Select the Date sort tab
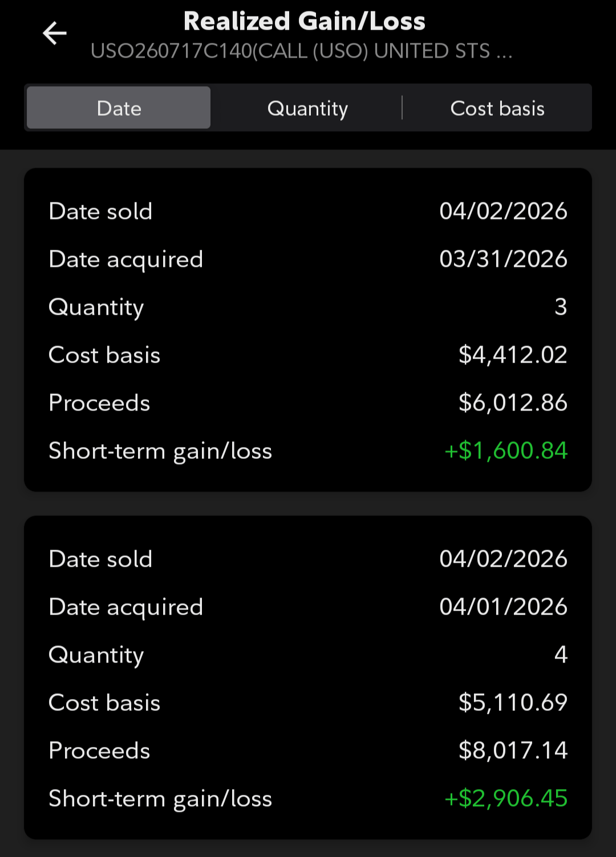 click(119, 108)
